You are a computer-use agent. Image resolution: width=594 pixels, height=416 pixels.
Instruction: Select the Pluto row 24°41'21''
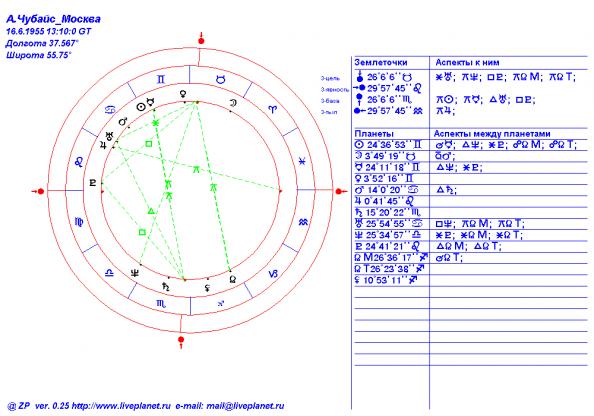[x=471, y=246]
